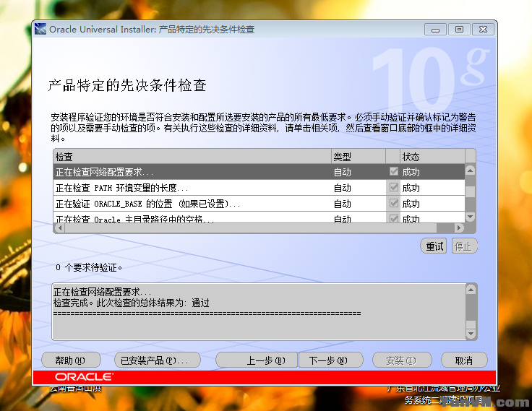Select the 正在检查网络配置要求 row
Viewport: 532px width, 411px height.
(259, 172)
